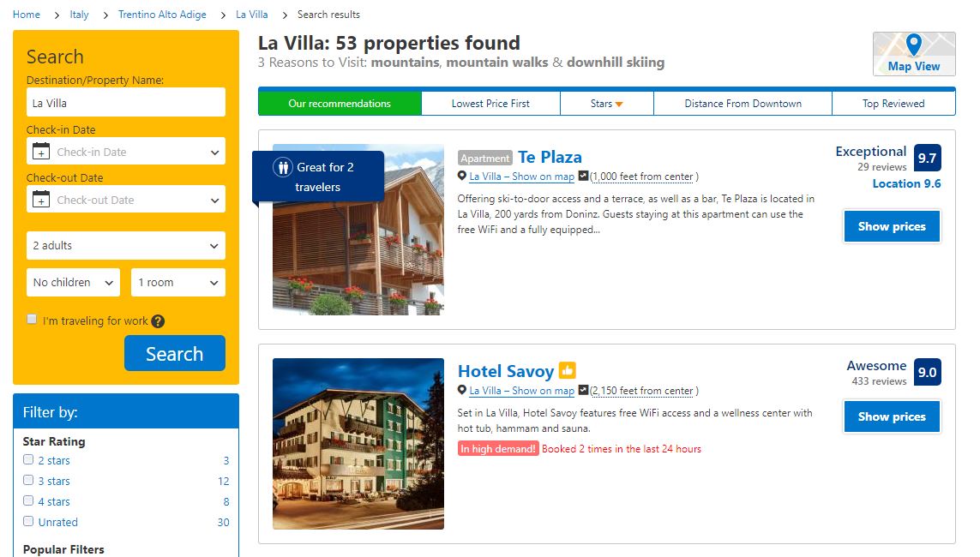The width and height of the screenshot is (980, 557).
Task: Click the Hotel Savoy location pin icon
Action: [462, 390]
